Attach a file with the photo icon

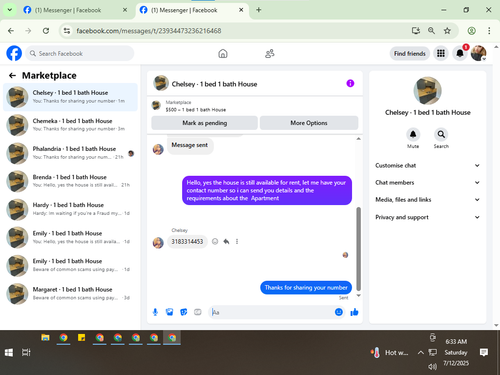click(169, 312)
